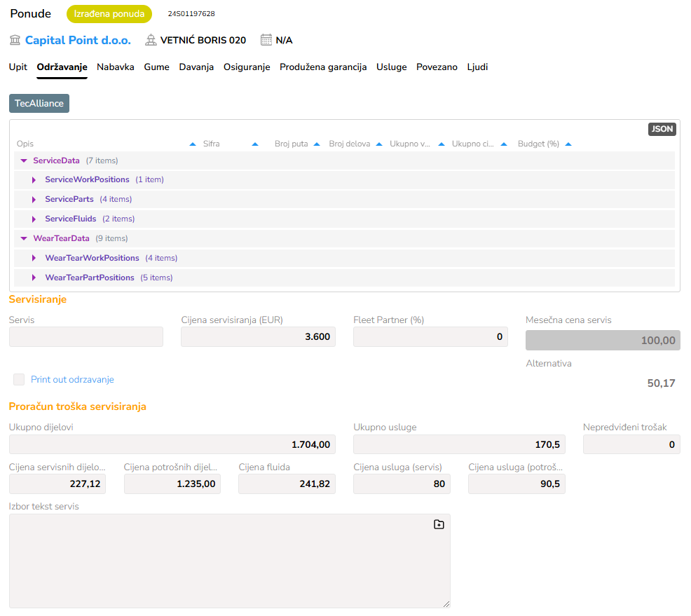Sort by Broj puta column arrow
This screenshot has width=691, height=616.
pos(317,144)
